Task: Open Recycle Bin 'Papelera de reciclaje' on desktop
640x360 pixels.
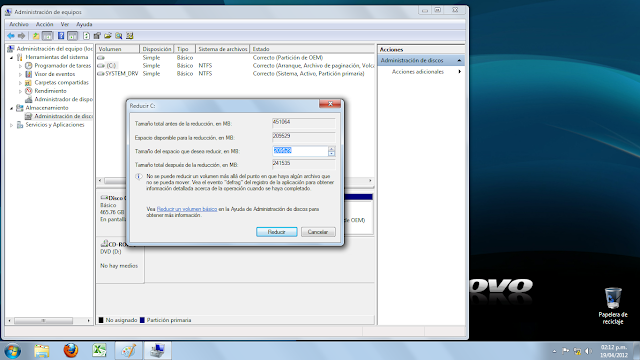Action: pos(613,306)
